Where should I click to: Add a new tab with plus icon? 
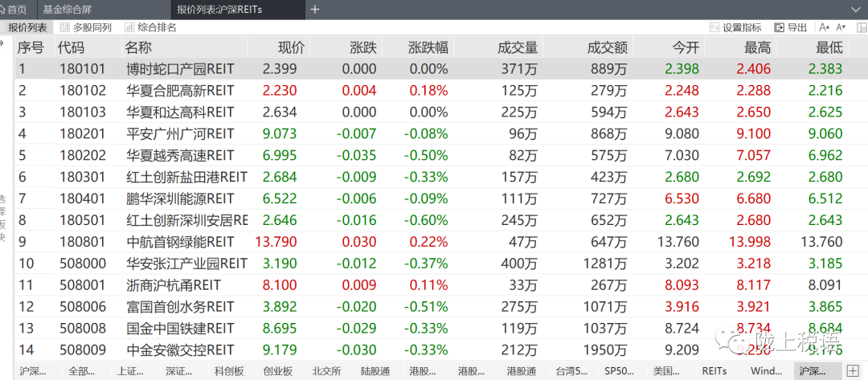[315, 10]
